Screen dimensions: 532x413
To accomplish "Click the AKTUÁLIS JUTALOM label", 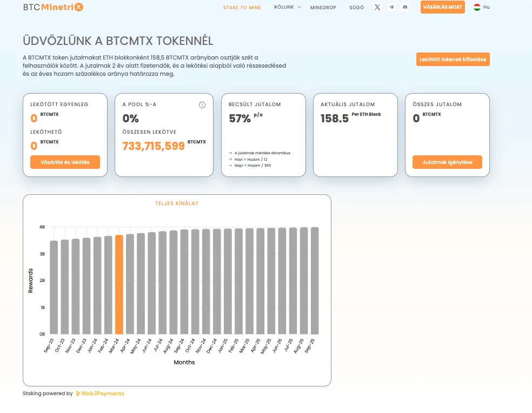I will (x=348, y=104).
